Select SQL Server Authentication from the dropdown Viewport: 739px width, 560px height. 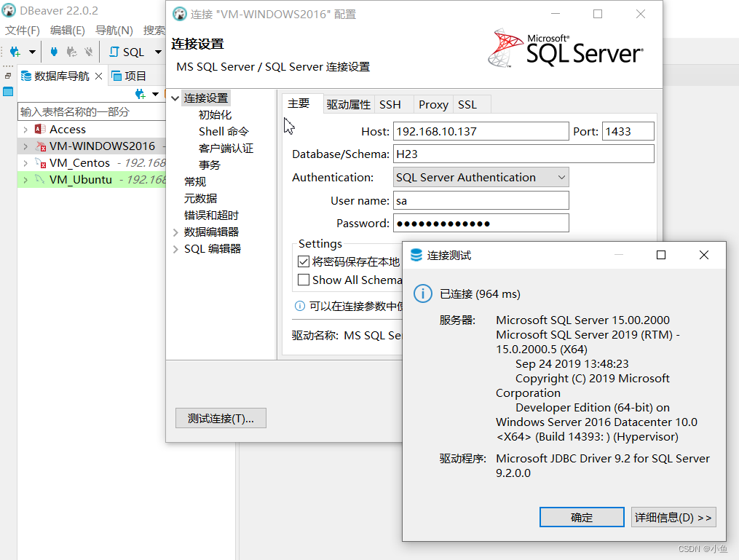pos(481,177)
